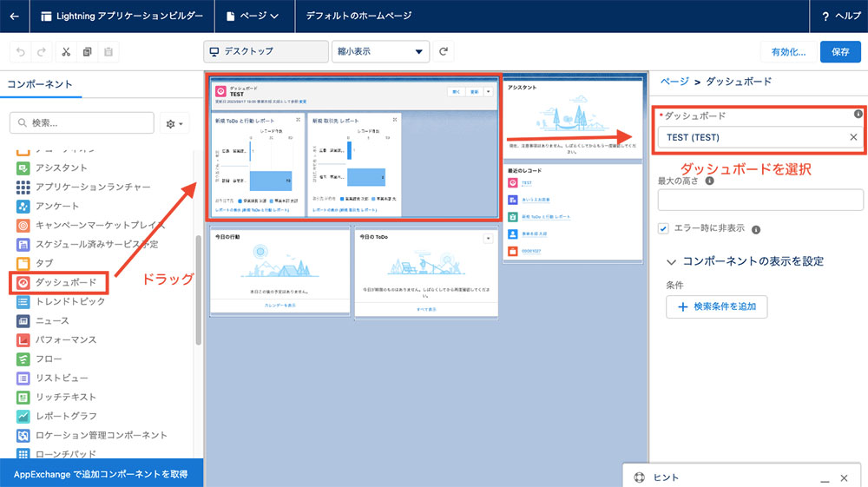Select the ロケーション管理コンポーネント component

point(92,436)
